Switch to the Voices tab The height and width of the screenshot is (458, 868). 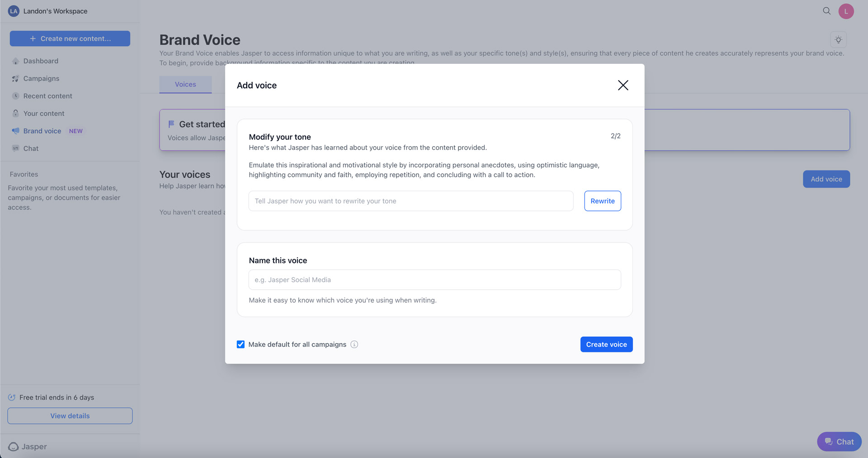(185, 85)
